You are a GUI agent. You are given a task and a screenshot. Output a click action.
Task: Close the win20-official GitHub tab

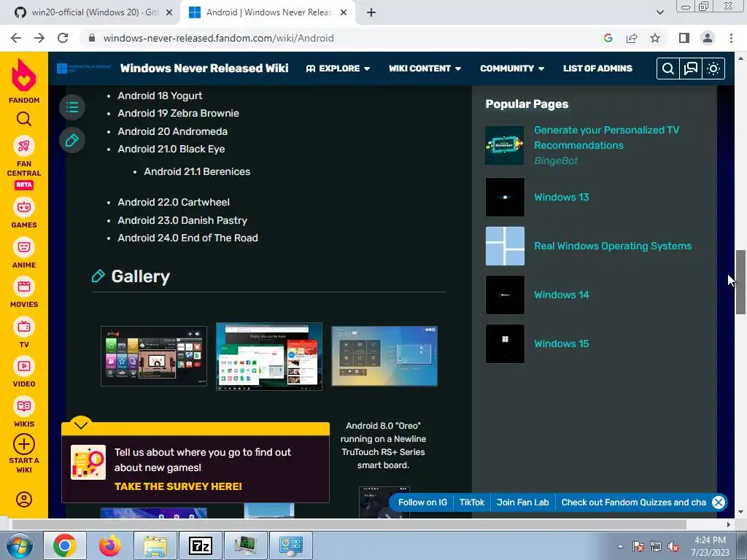click(169, 13)
